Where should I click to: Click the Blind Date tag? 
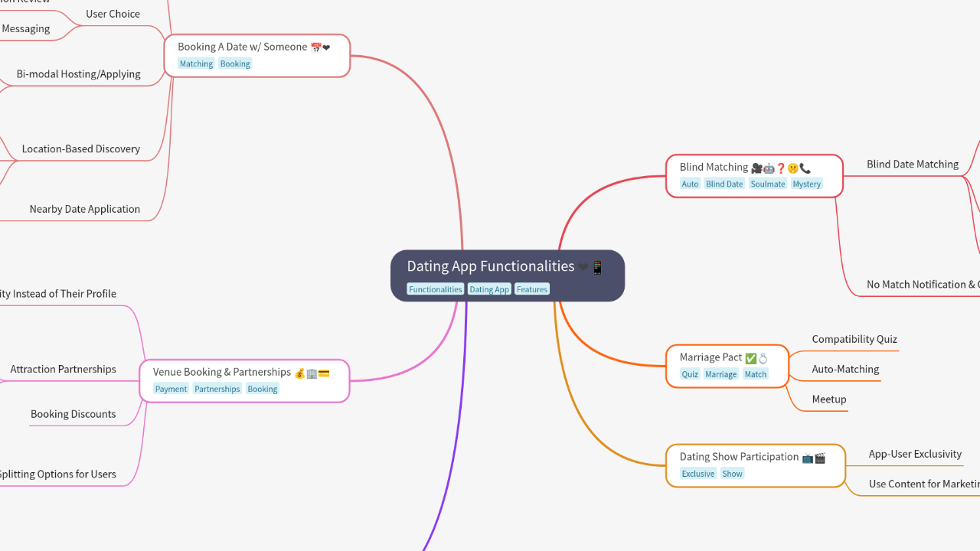coord(724,184)
